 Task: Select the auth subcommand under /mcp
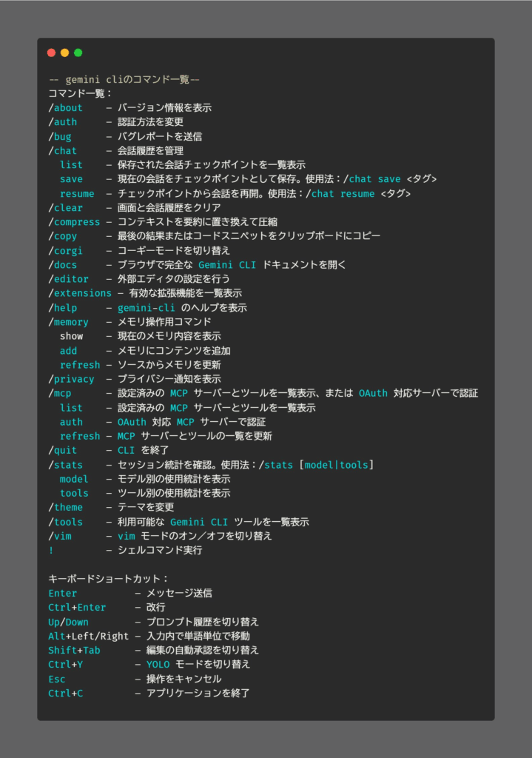tap(71, 421)
